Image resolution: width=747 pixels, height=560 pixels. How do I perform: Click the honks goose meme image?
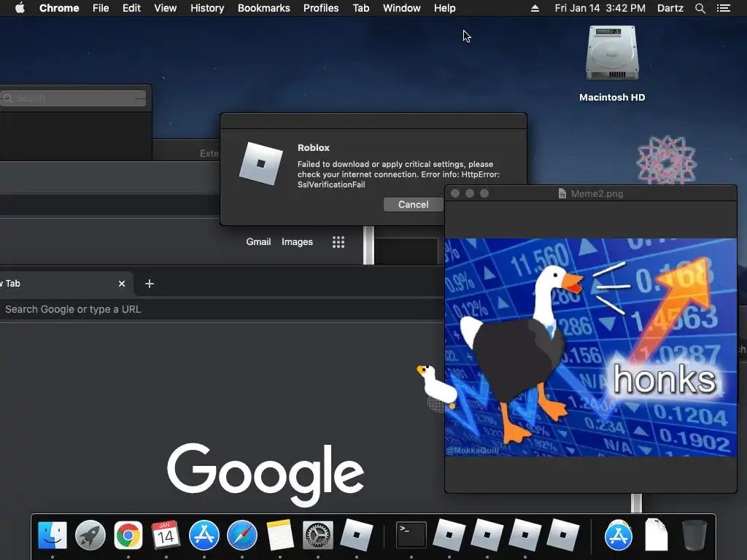[590, 347]
